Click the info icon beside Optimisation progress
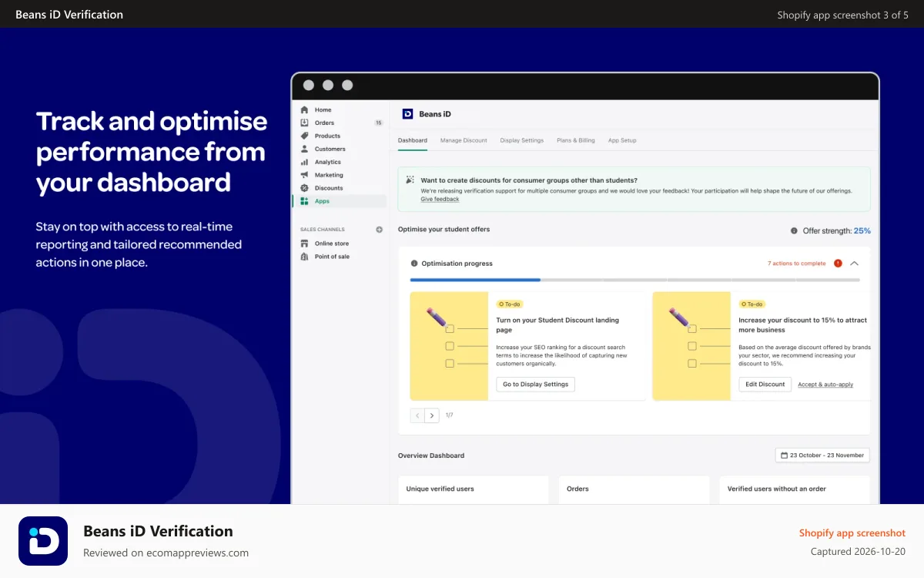This screenshot has height=578, width=924. pos(414,264)
